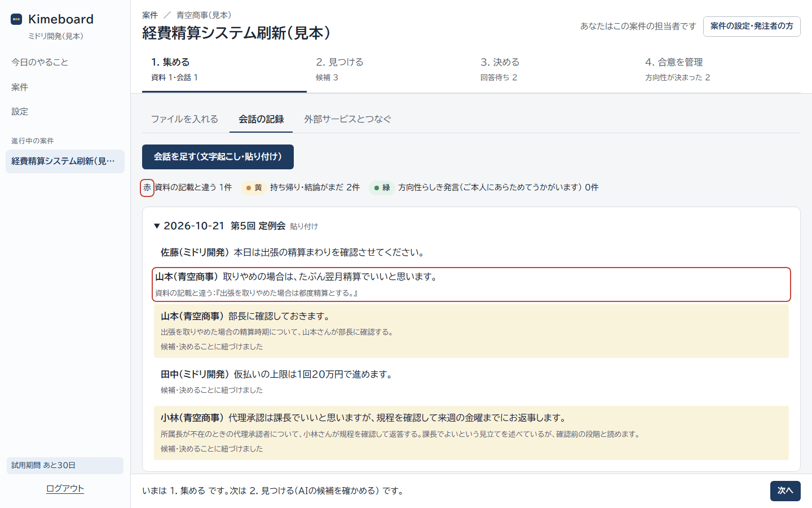Click the 緑 legend badge
The width and height of the screenshot is (812, 508).
(x=382, y=187)
